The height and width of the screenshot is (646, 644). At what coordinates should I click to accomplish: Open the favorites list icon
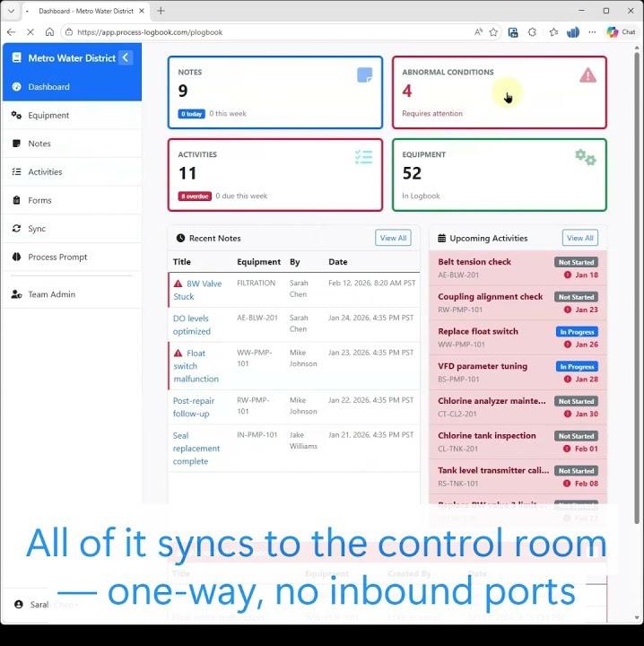(553, 32)
